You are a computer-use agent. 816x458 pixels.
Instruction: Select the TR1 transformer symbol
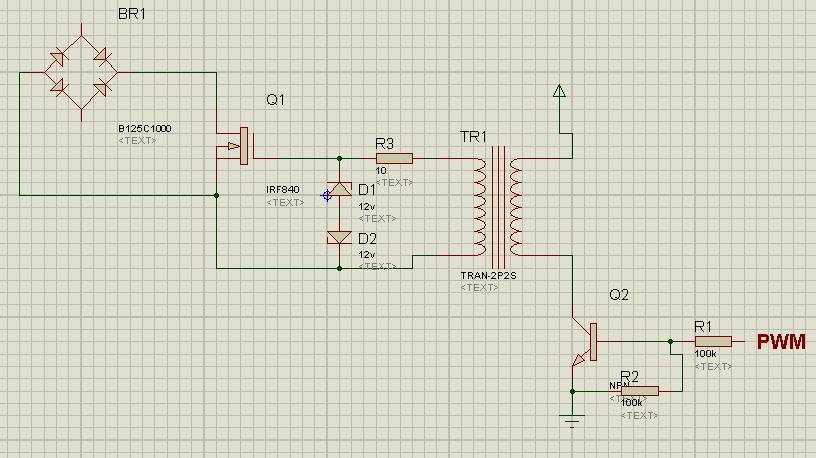(x=498, y=207)
